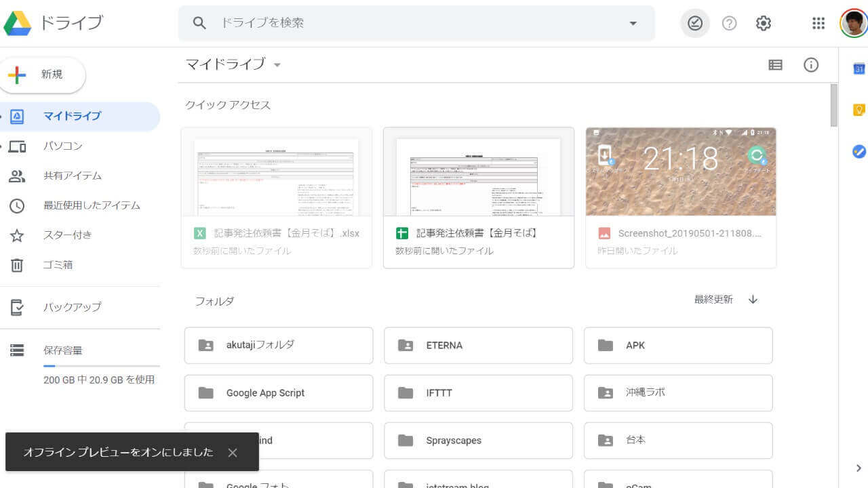Image resolution: width=868 pixels, height=488 pixels.
Task: Open the Google Tasks side panel icon
Action: [x=859, y=152]
